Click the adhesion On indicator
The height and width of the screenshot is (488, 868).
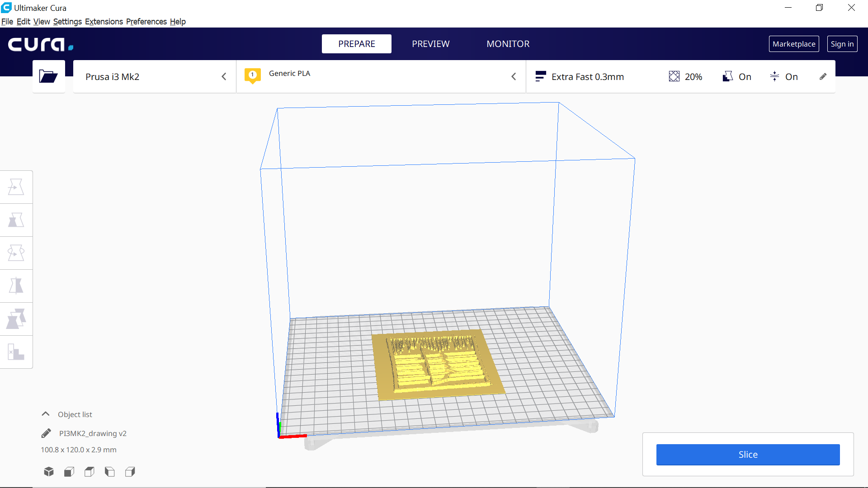(x=783, y=76)
